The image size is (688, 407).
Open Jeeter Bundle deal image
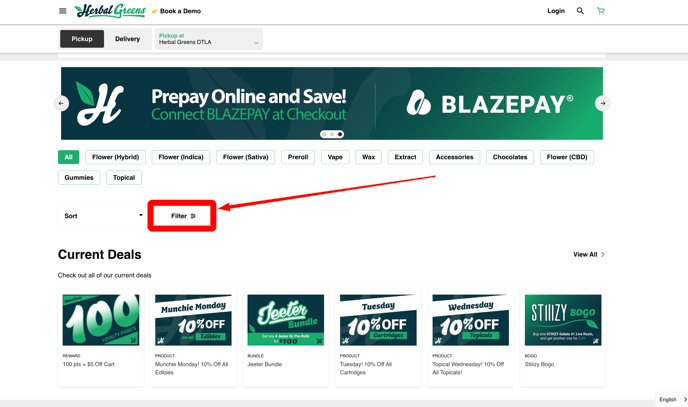tap(286, 320)
